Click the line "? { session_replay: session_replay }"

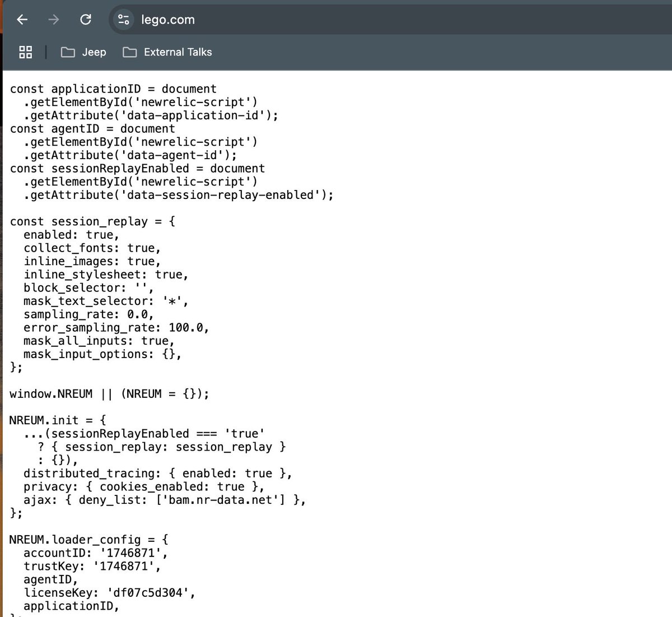point(161,447)
